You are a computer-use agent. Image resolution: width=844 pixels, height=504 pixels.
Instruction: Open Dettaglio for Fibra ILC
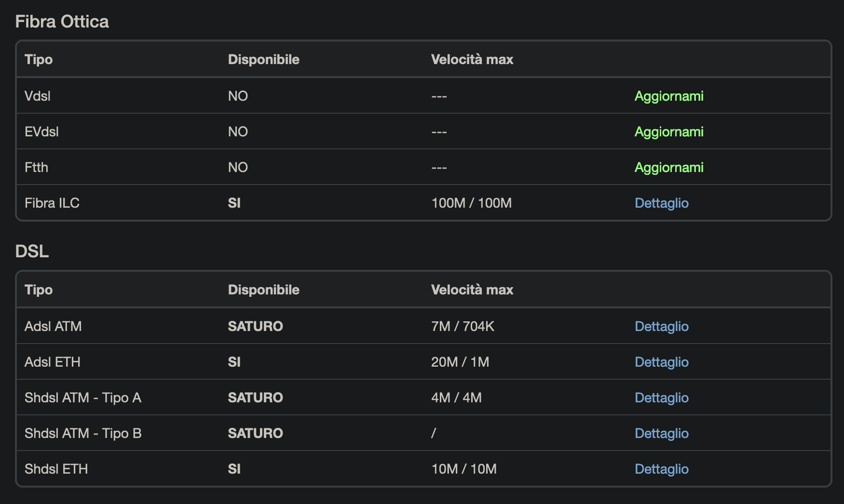[x=661, y=203]
